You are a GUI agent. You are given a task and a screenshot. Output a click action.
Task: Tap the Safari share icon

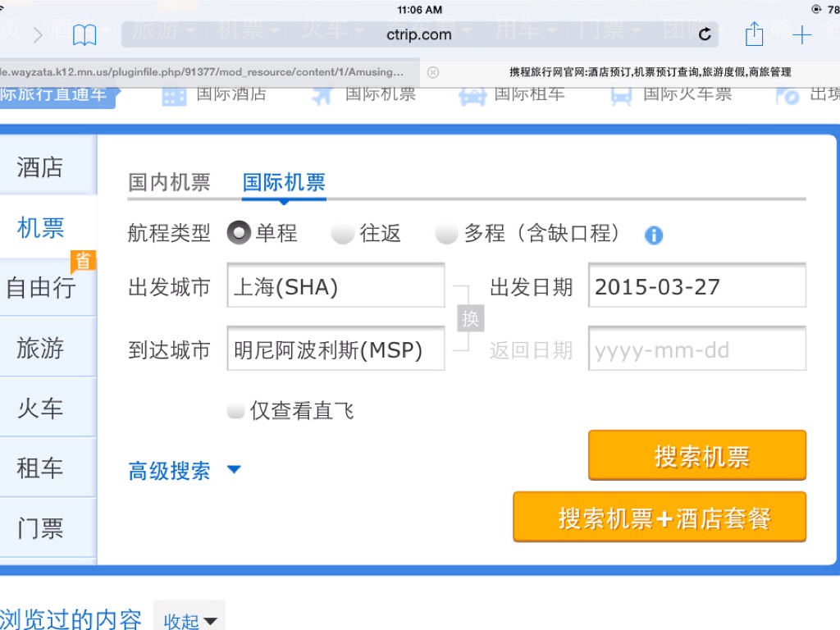pyautogui.click(x=754, y=34)
